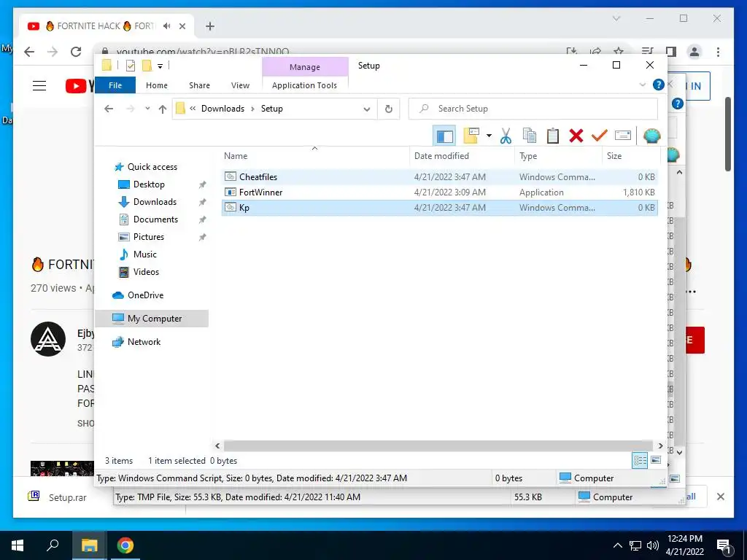Screen dimensions: 747x560
Task: Go back in File Explorer
Action: (x=109, y=109)
